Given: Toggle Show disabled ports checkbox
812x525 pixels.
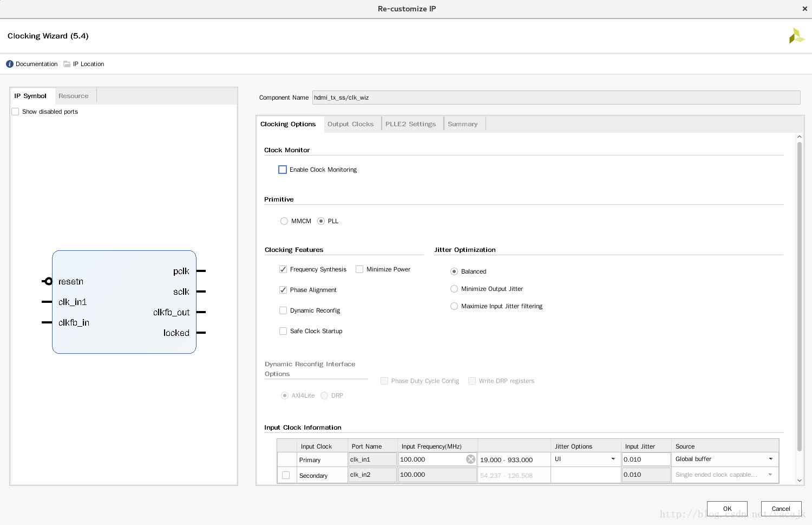Looking at the screenshot, I should pos(15,112).
